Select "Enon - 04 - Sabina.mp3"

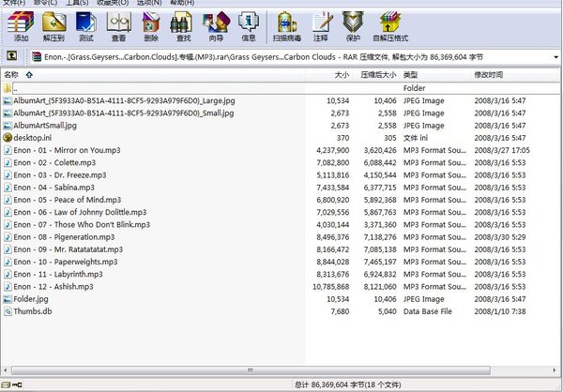53,188
